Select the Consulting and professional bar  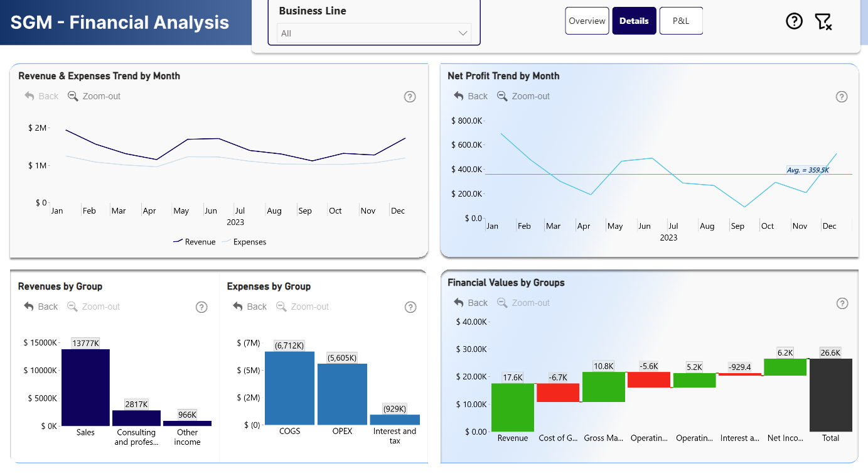coord(136,418)
